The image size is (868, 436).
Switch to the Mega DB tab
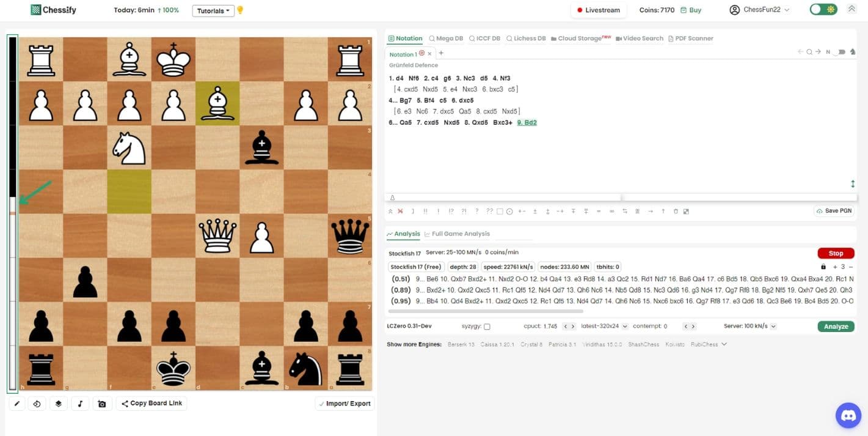pyautogui.click(x=445, y=39)
